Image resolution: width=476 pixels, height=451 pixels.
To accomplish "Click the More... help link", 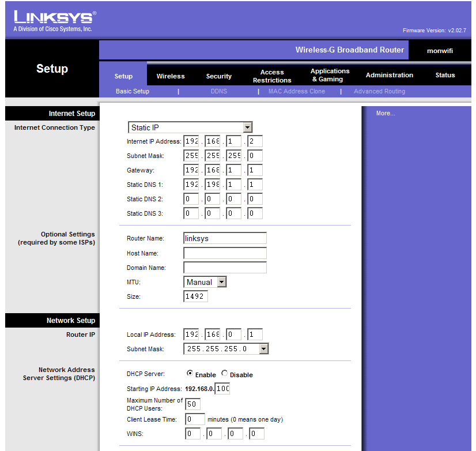I will coord(386,114).
